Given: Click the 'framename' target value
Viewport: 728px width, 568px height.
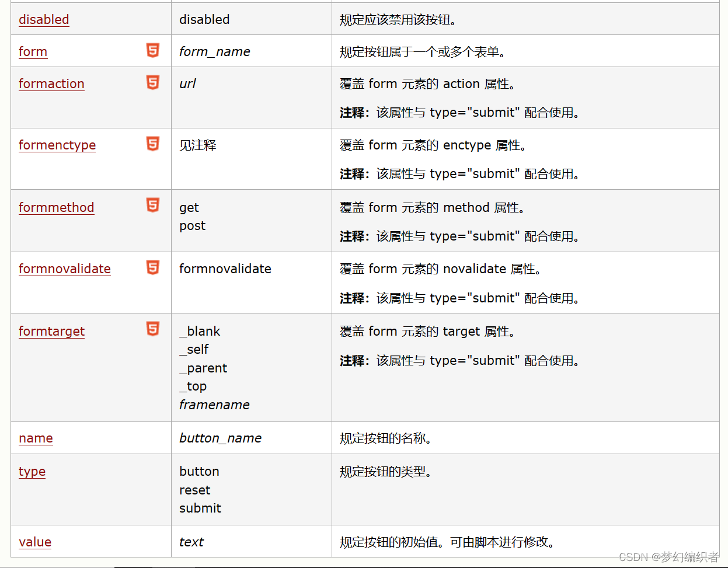Looking at the screenshot, I should point(214,405).
